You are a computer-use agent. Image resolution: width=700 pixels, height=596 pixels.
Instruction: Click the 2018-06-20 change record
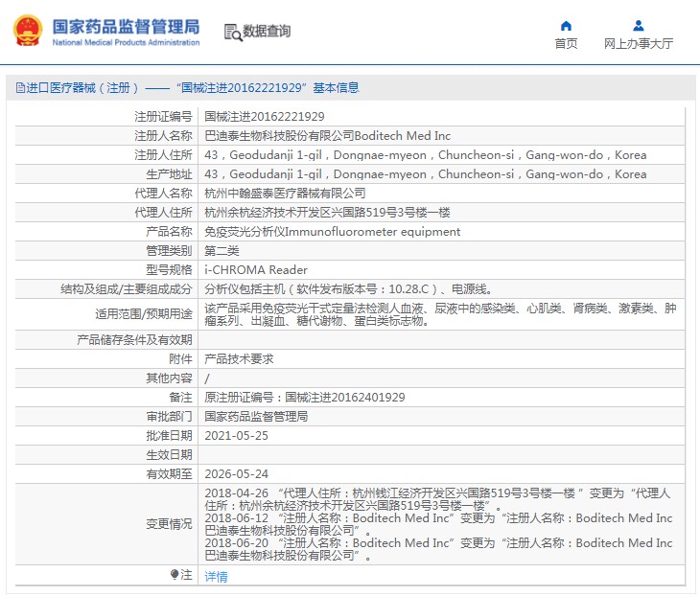coord(438,549)
